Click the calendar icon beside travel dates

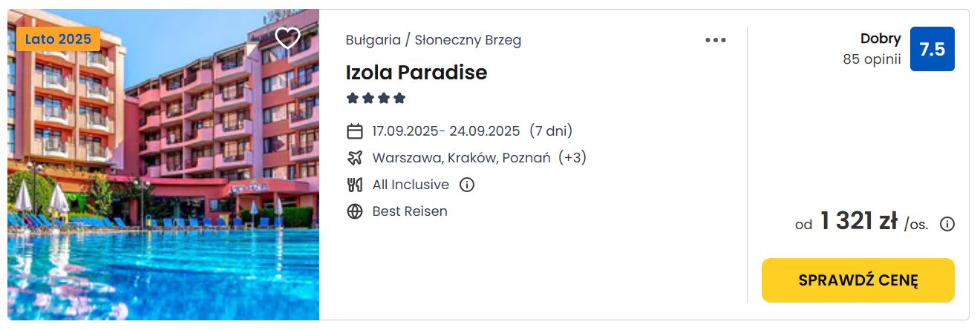(355, 131)
